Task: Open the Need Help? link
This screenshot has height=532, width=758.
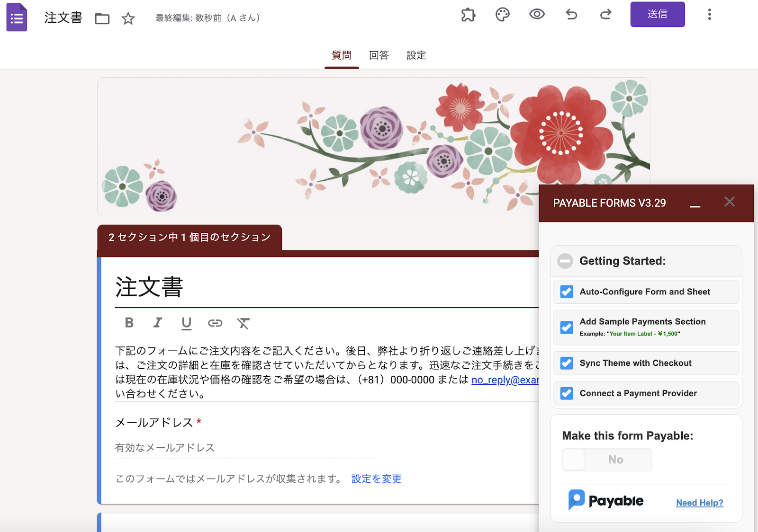Action: click(700, 503)
